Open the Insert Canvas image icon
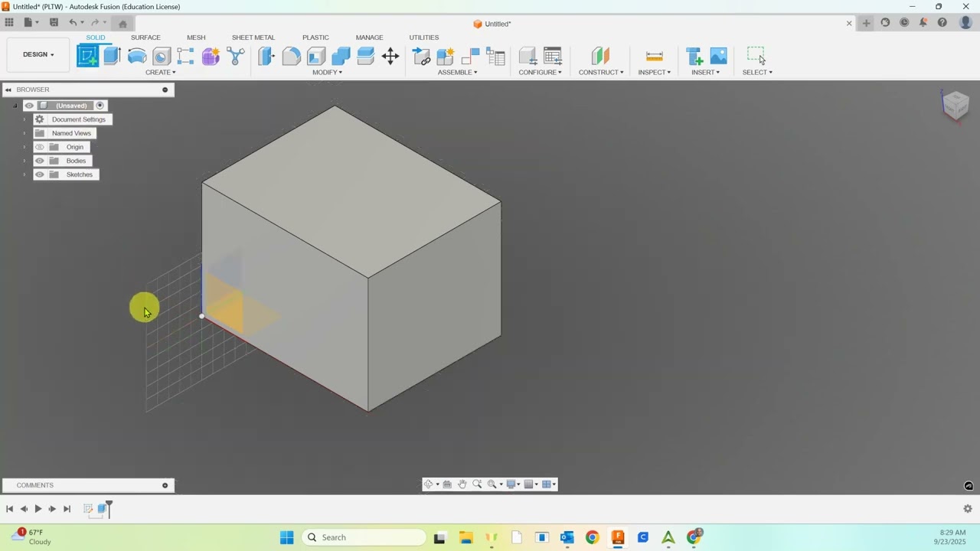The width and height of the screenshot is (980, 551). click(x=718, y=56)
